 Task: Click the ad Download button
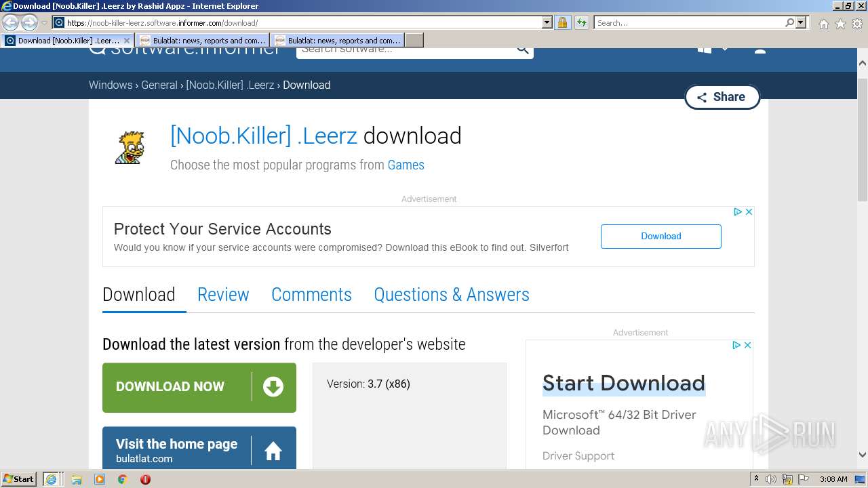point(661,237)
